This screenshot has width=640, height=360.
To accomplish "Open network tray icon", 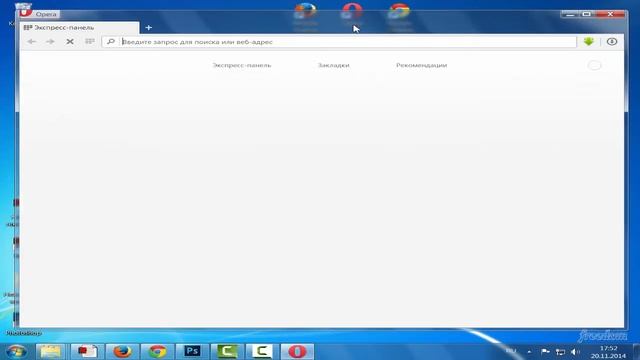I will pyautogui.click(x=560, y=351).
